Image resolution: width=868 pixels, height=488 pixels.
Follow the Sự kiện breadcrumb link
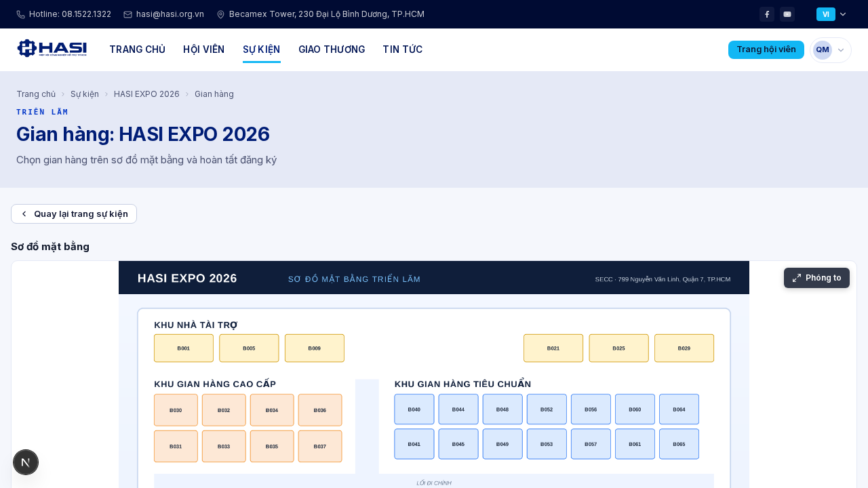click(85, 94)
